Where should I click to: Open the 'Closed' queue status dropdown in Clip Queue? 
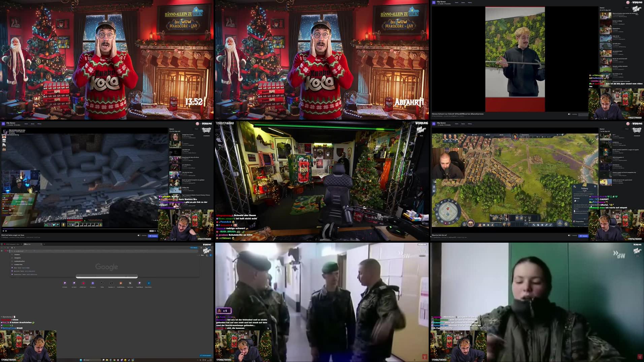197,129
